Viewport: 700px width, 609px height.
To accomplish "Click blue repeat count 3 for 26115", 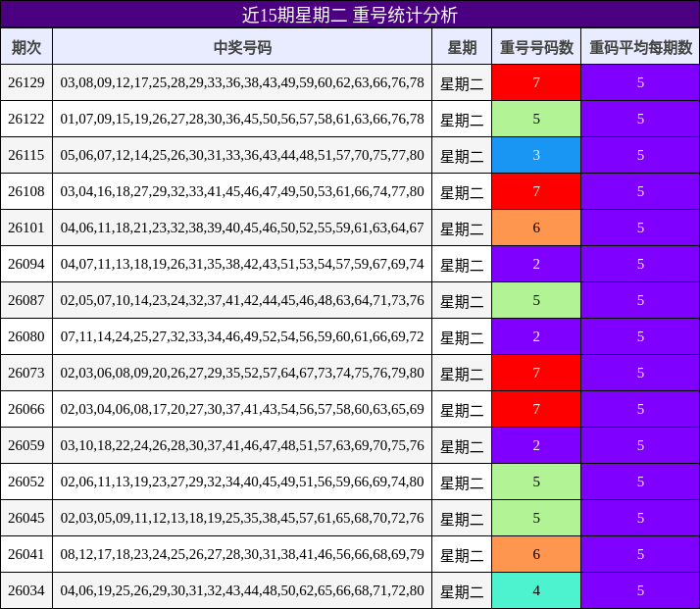I will (536, 155).
